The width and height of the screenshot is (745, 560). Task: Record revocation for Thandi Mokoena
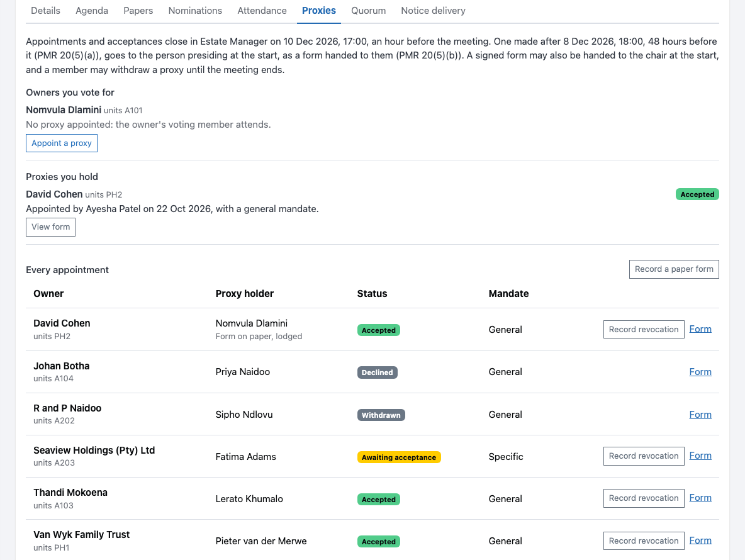click(644, 498)
